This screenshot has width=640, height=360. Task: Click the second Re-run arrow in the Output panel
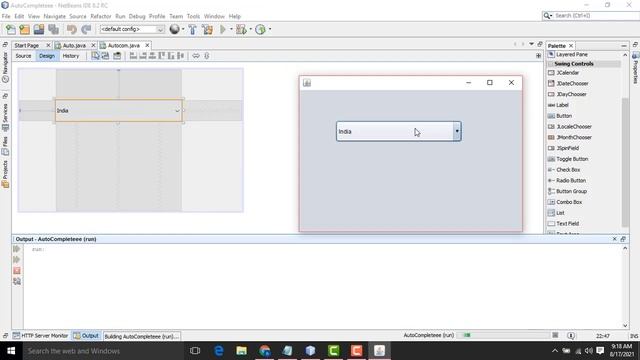point(17,260)
